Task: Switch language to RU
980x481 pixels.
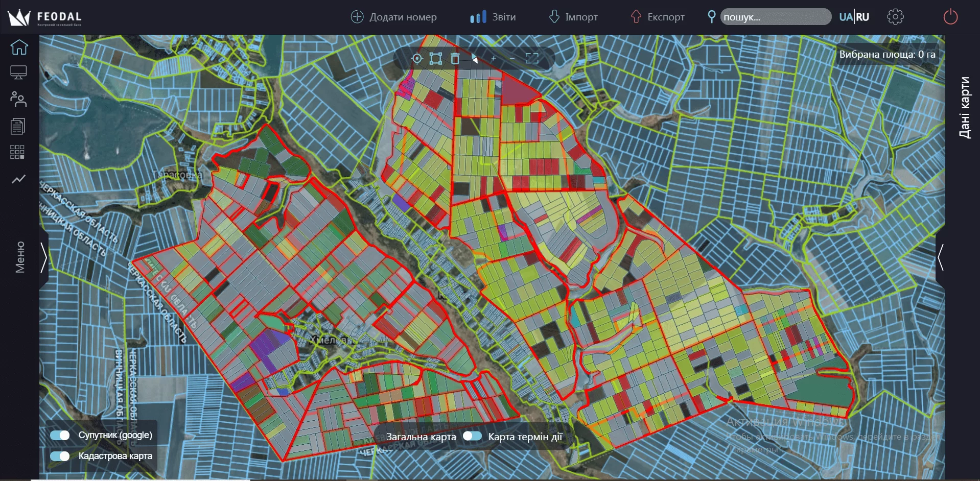Action: click(862, 17)
